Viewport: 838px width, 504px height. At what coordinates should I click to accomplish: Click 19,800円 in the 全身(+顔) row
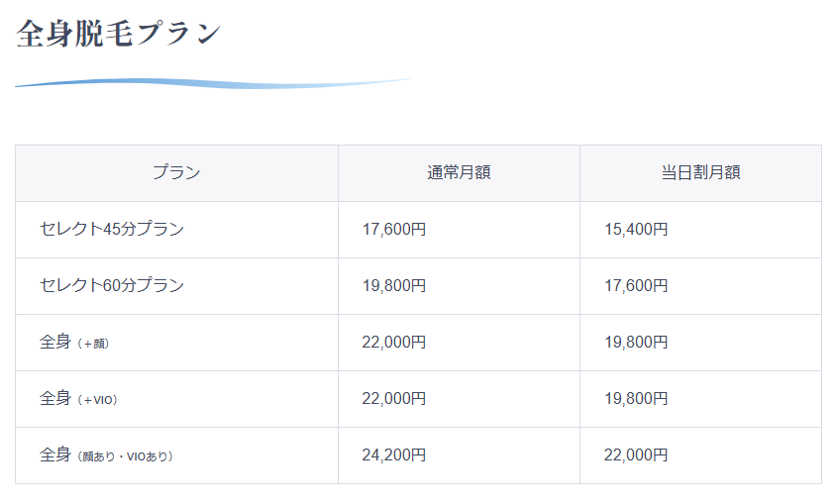[636, 342]
